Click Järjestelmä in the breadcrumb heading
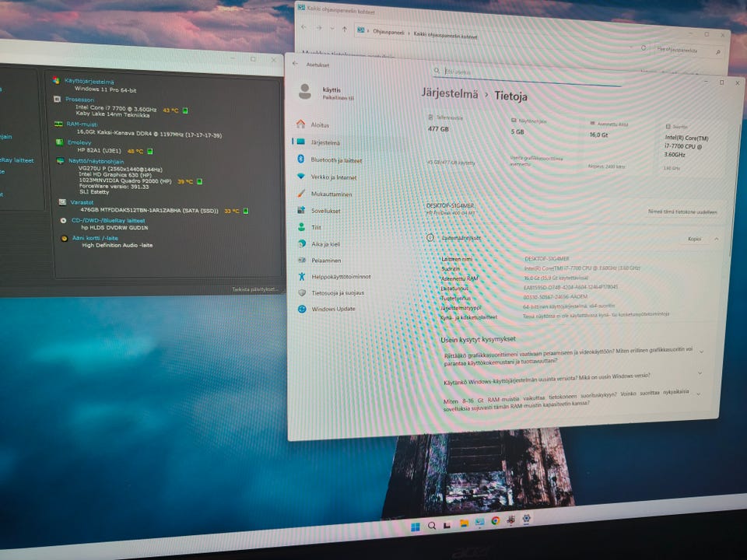Viewport: 747px width, 560px height. [449, 93]
